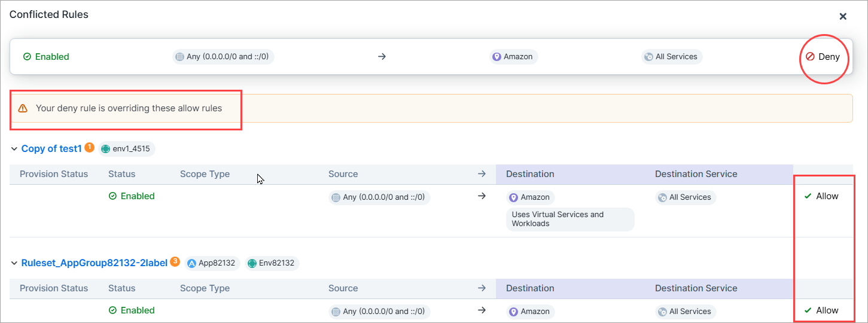Screen dimensions: 868x323
Task: Click the row arrow icon in Ruleset_AppGroup82132 rule
Action: pos(482,310)
